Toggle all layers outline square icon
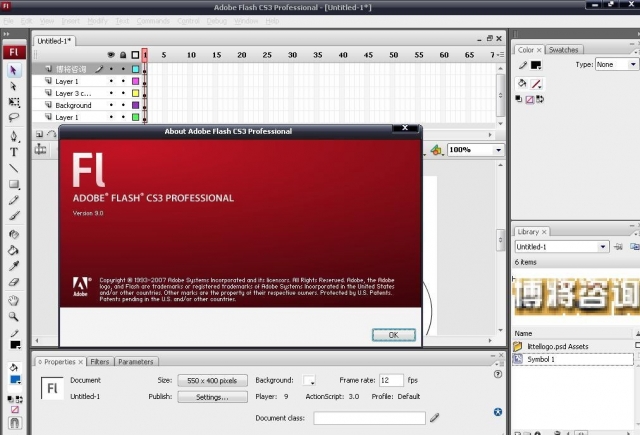This screenshot has width=640, height=435. pyautogui.click(x=135, y=55)
